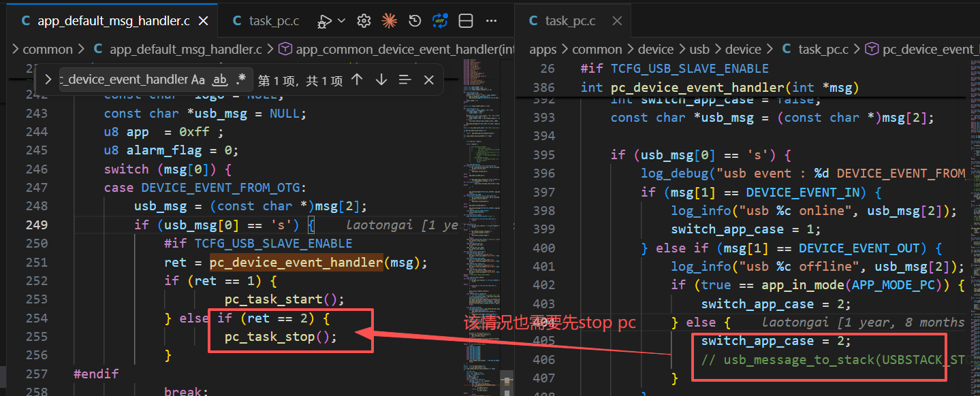
Task: Close the app_default_msg_handler.c tab
Action: click(203, 21)
